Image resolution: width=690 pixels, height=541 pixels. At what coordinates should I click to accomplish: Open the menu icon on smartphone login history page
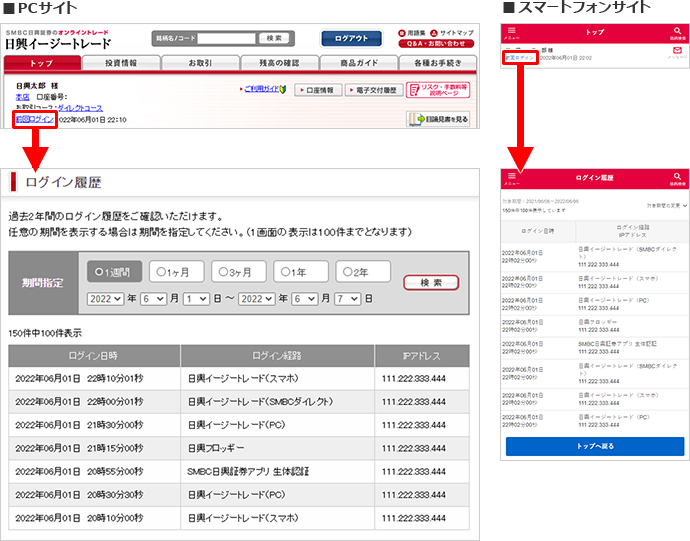[511, 178]
